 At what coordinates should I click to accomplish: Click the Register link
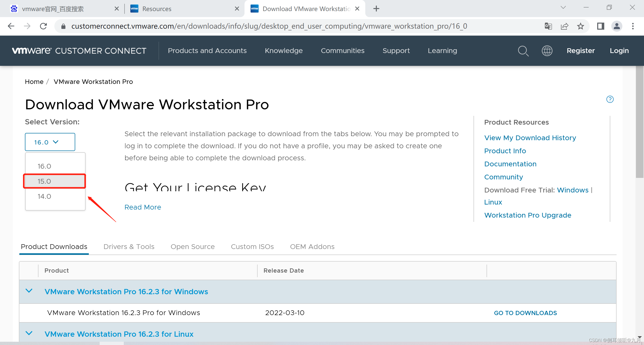pyautogui.click(x=581, y=51)
